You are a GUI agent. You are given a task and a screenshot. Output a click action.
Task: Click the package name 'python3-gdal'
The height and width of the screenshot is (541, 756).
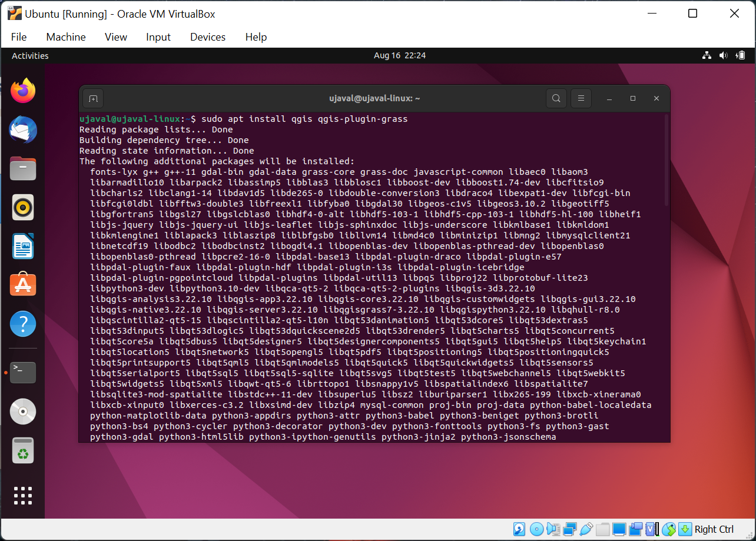click(x=122, y=437)
